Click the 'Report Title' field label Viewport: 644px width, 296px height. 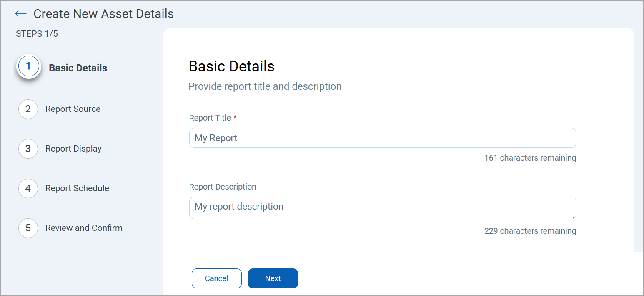[x=210, y=118]
